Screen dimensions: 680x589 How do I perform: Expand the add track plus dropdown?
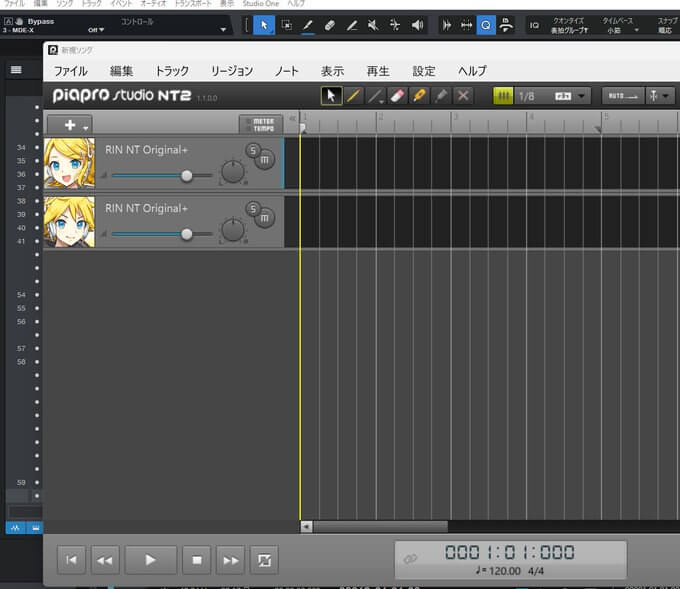(70, 125)
